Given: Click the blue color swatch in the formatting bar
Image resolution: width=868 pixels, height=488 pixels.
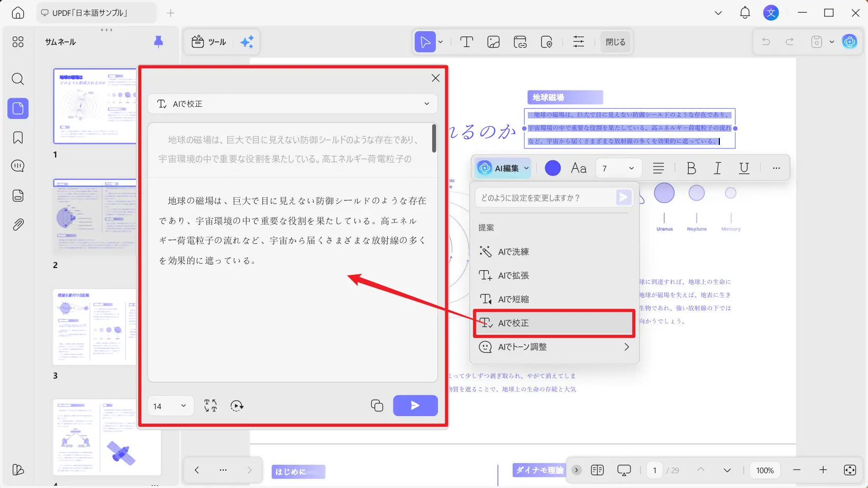Looking at the screenshot, I should 552,168.
